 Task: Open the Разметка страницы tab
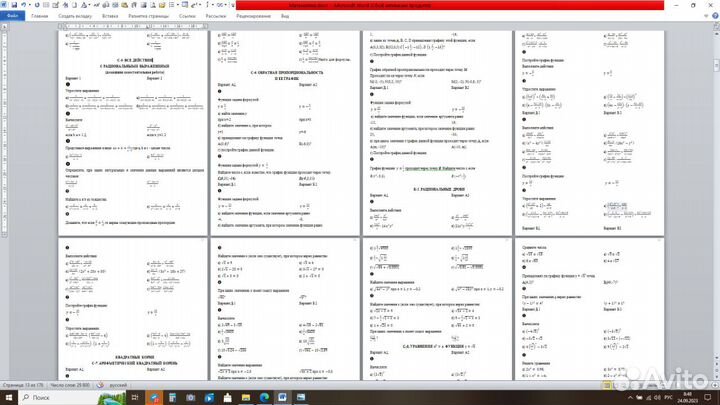click(148, 16)
